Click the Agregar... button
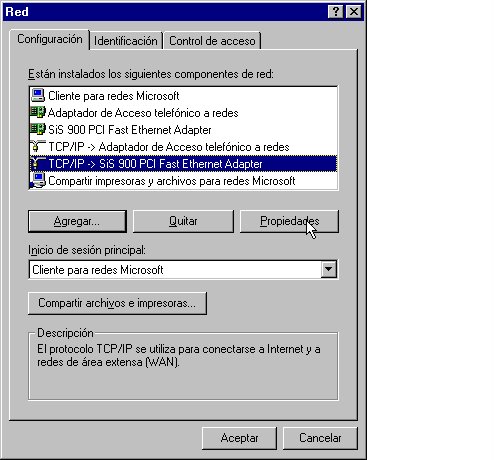The height and width of the screenshot is (460, 494). click(x=77, y=221)
